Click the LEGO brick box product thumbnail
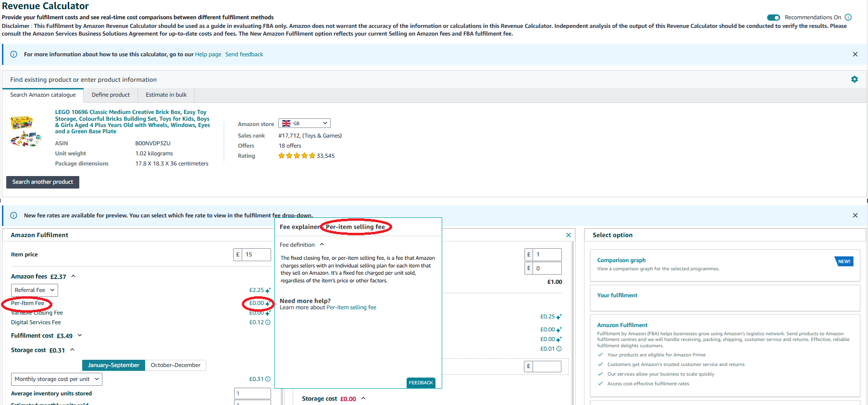Viewport: 868px width, 405px height. tap(25, 131)
